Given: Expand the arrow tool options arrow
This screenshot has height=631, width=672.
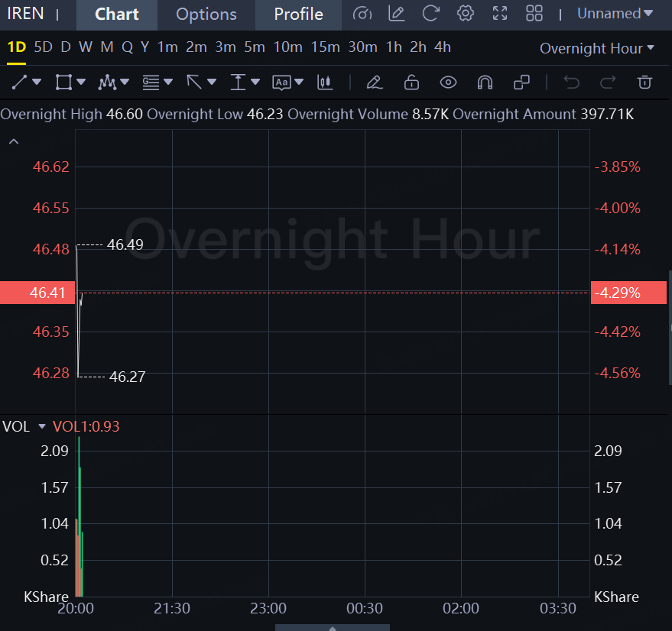Looking at the screenshot, I should coord(212,82).
